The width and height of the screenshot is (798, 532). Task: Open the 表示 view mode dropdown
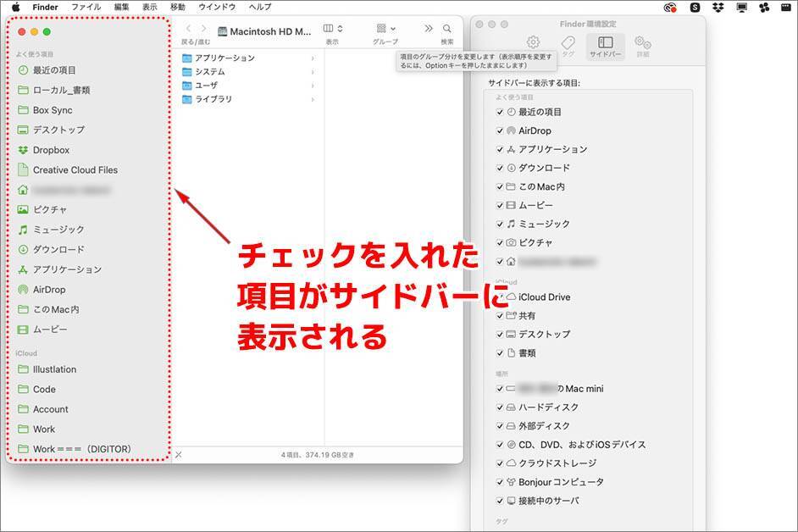coord(333,29)
